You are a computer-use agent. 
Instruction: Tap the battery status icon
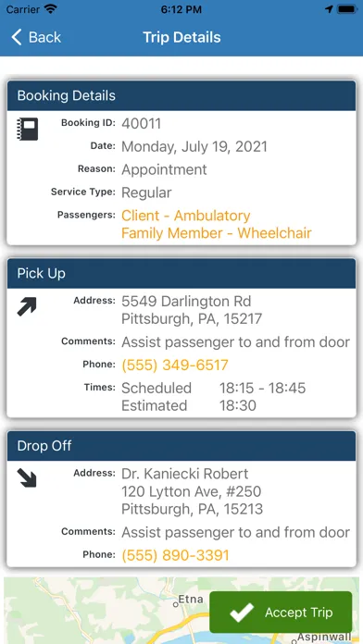click(x=346, y=9)
